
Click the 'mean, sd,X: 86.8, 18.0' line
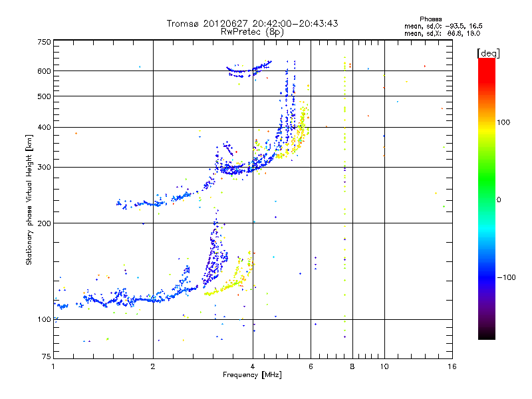click(x=442, y=33)
